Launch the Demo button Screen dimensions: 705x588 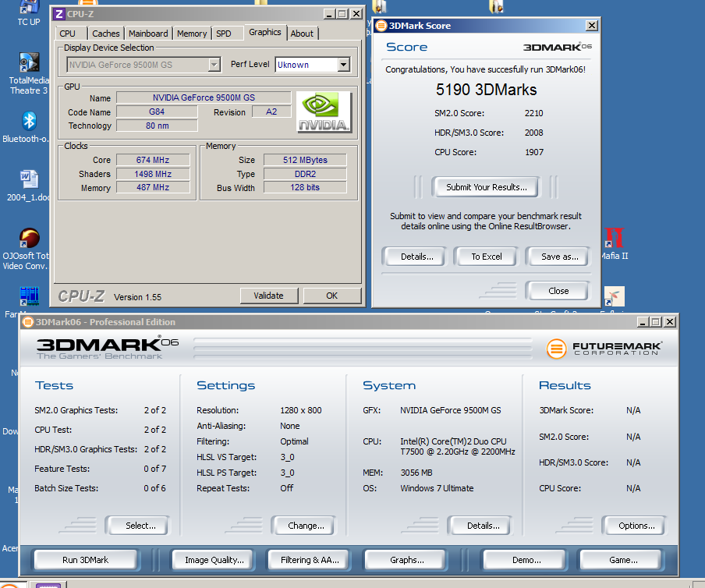526,560
